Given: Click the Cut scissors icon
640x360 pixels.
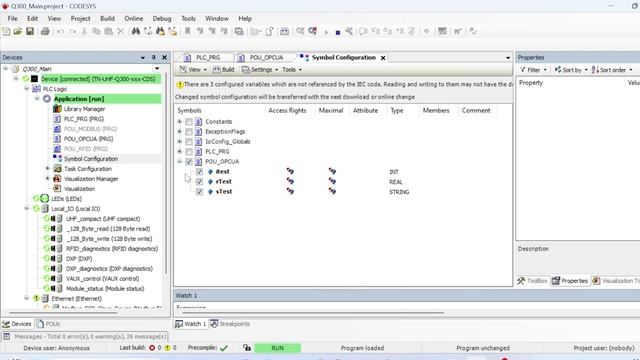Looking at the screenshot, I should (x=84, y=31).
